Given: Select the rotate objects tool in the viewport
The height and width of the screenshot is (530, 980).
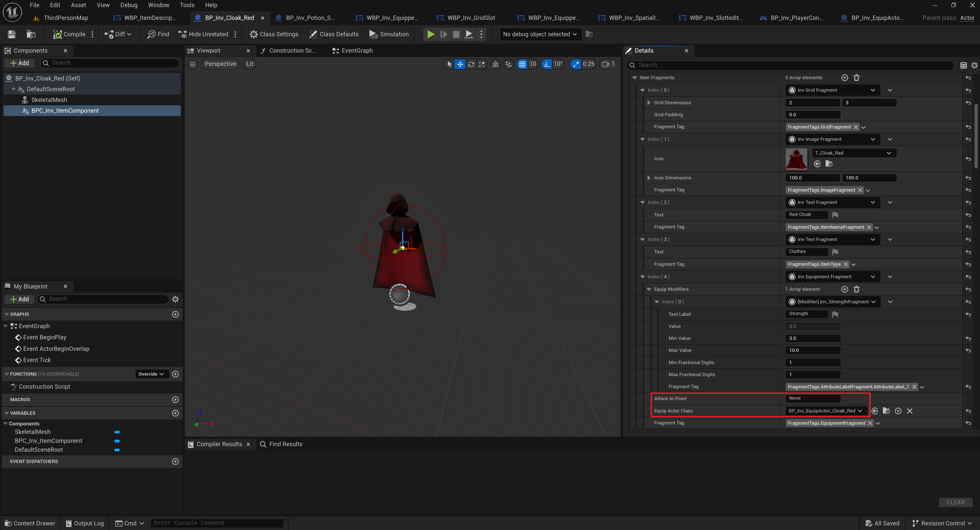Looking at the screenshot, I should tap(471, 64).
